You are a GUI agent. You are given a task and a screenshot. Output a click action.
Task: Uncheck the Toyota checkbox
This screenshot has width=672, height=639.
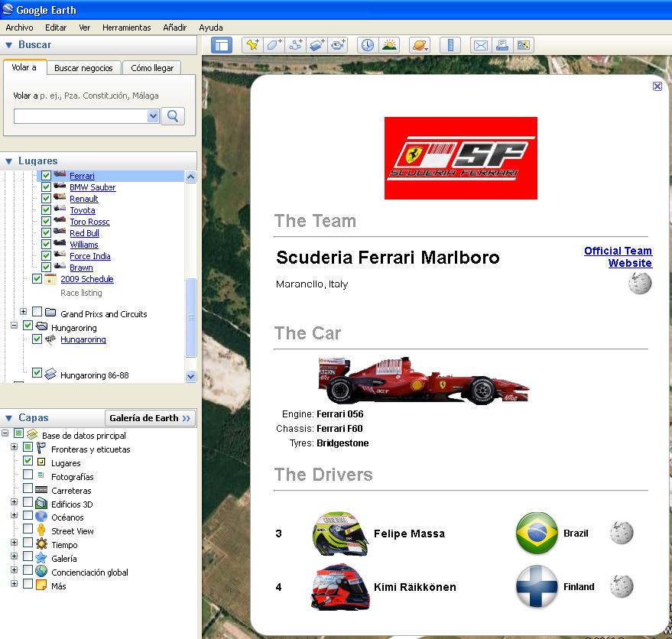[47, 210]
